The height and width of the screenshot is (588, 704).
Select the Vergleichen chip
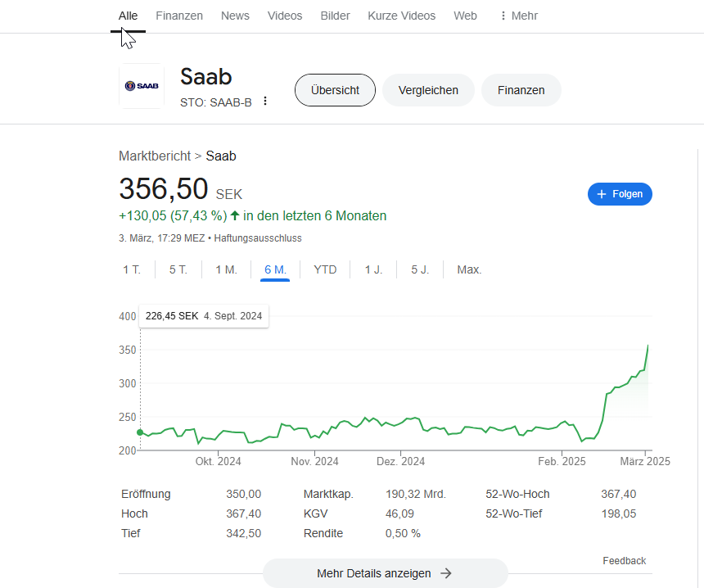click(428, 90)
